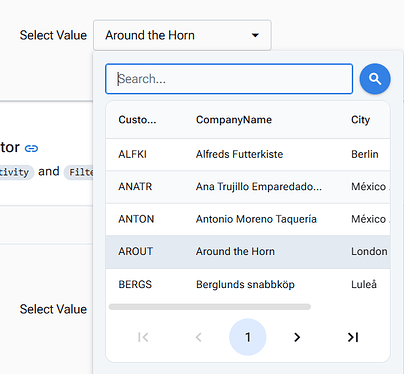
Task: Select the Antonio Moreno Taquería row
Action: pos(248,219)
